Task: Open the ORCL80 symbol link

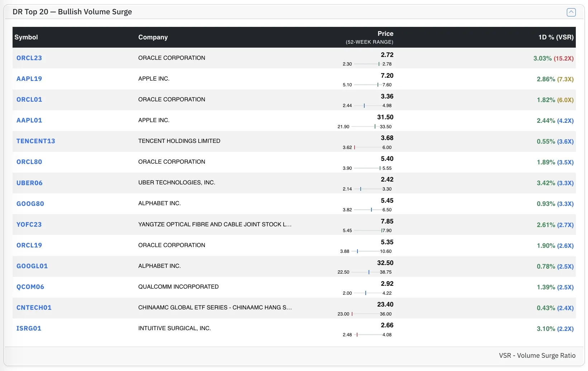Action: click(29, 162)
